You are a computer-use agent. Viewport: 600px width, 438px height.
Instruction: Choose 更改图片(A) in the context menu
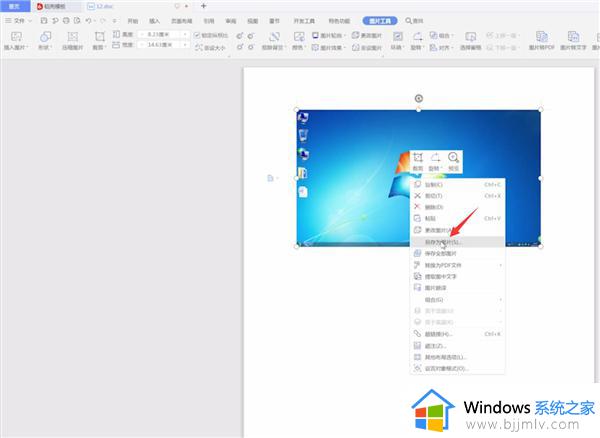458,230
